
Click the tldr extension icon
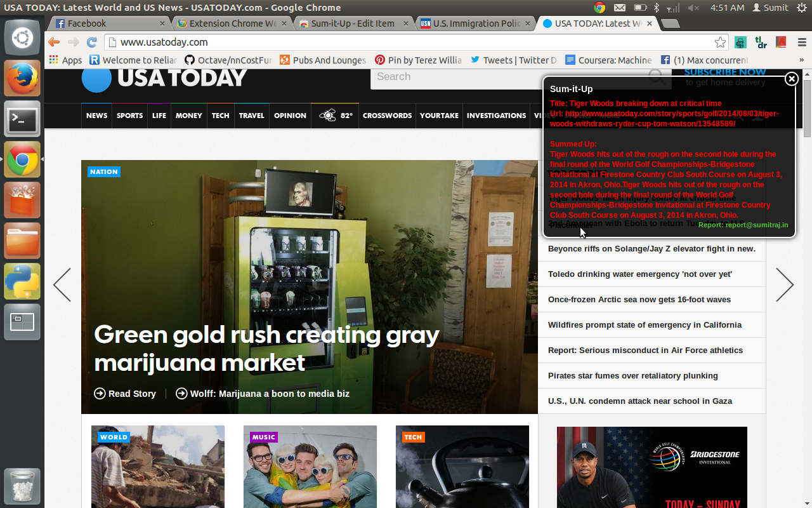coord(761,42)
